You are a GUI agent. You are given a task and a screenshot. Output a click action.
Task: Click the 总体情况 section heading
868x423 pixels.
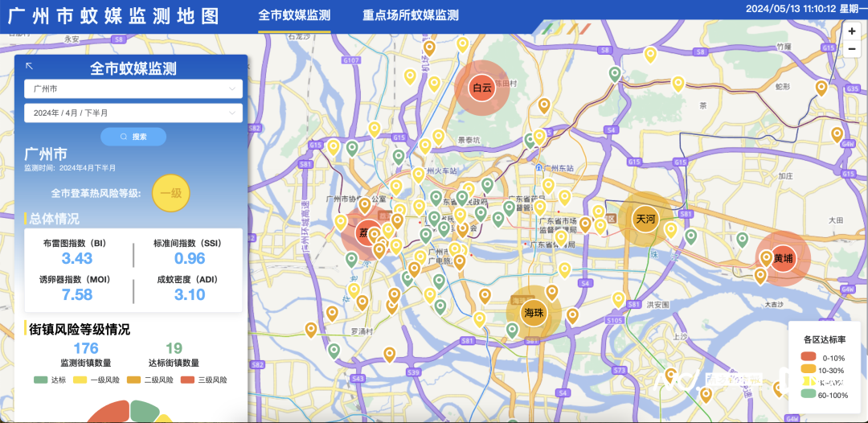click(55, 219)
